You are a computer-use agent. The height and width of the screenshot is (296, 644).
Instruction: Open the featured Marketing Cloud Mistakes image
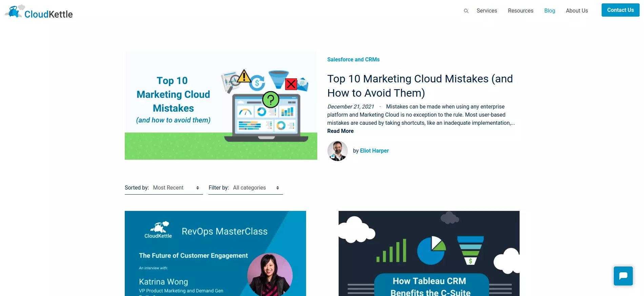pyautogui.click(x=221, y=106)
